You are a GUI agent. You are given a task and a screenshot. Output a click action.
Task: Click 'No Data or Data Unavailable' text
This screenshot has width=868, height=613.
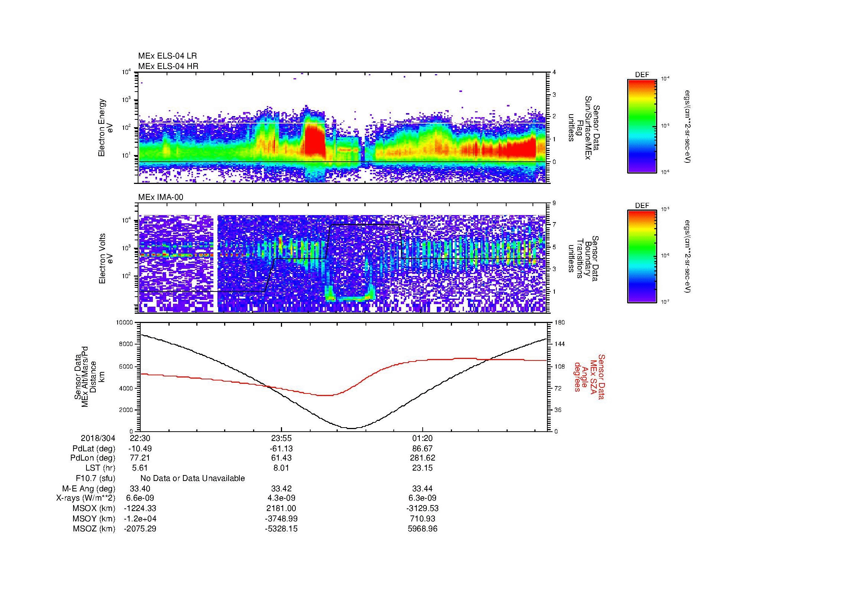tap(193, 478)
